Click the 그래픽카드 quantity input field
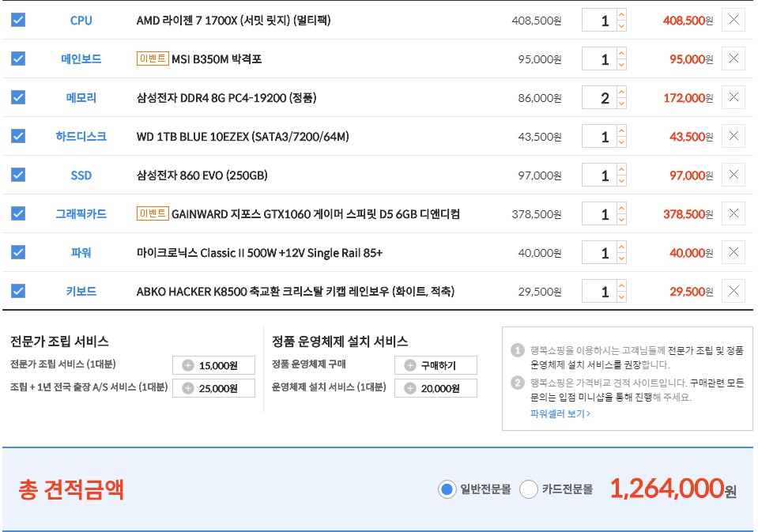Screen dimensions: 758x532 [x=599, y=213]
